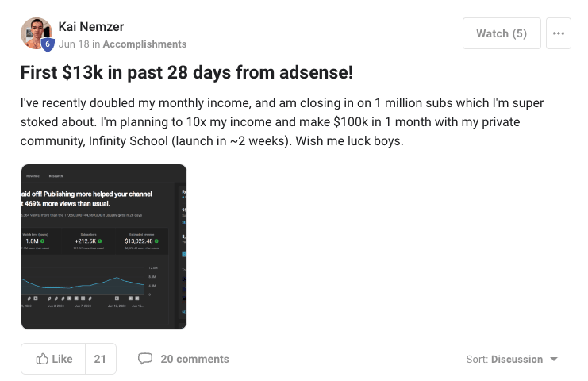Viewport: 588px width, 381px height.
Task: Click the comment speech bubble icon
Action: coord(145,359)
